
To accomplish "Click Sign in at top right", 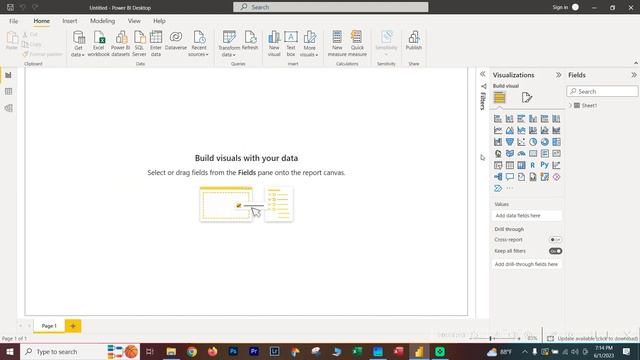I will [560, 7].
